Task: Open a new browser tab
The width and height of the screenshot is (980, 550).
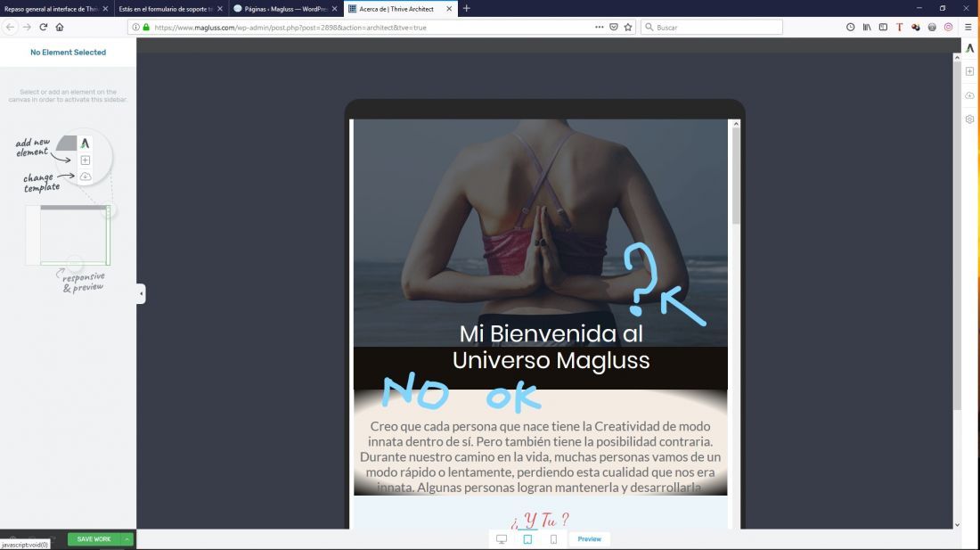Action: 466,9
